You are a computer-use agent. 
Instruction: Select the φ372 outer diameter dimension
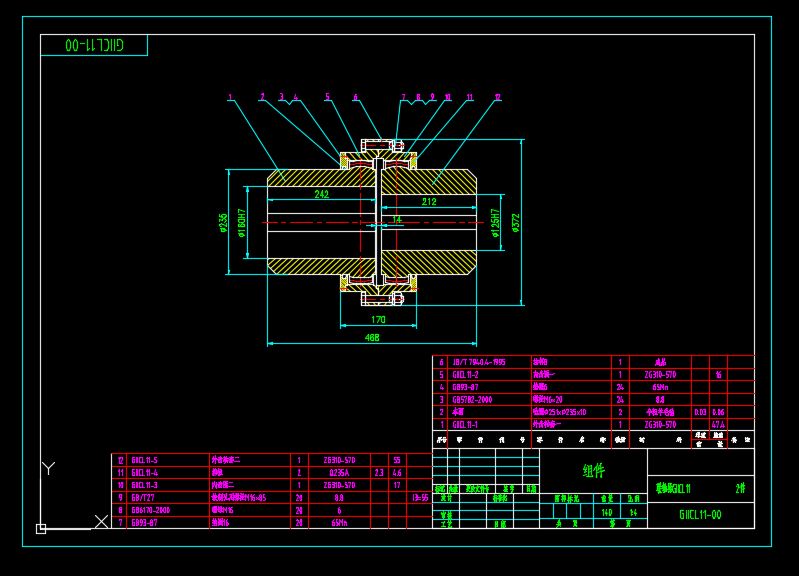coord(516,223)
